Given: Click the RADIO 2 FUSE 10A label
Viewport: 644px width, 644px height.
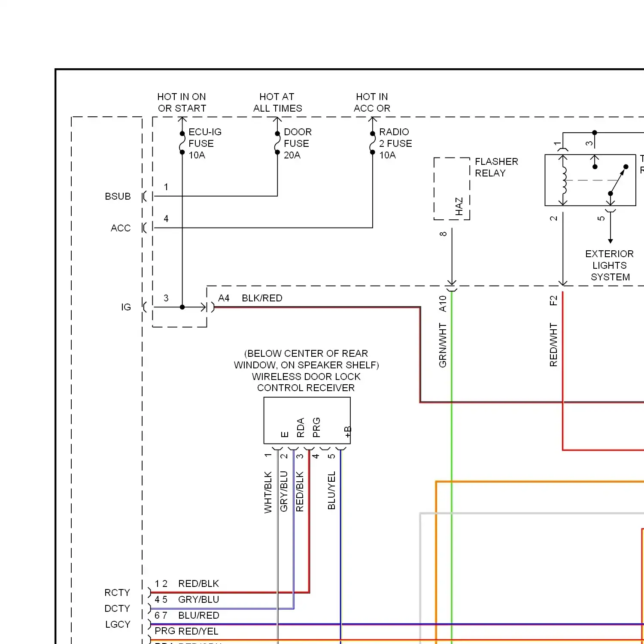Looking at the screenshot, I should pos(395,143).
